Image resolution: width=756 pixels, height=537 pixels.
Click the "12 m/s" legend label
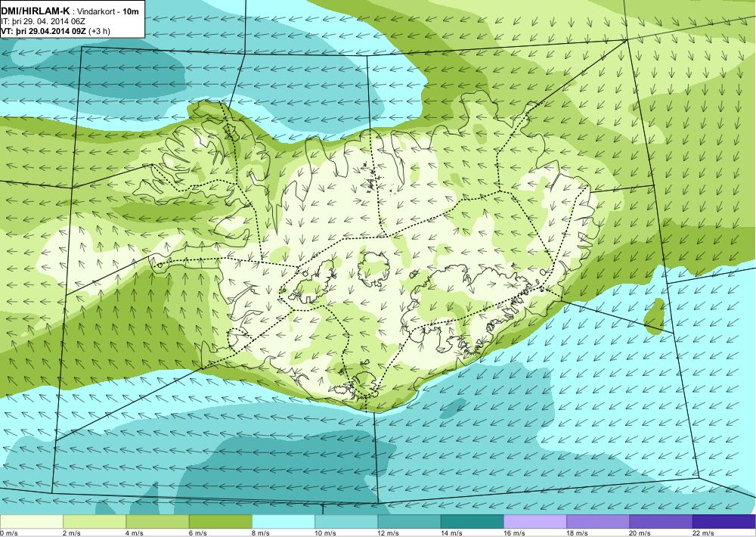click(x=389, y=533)
